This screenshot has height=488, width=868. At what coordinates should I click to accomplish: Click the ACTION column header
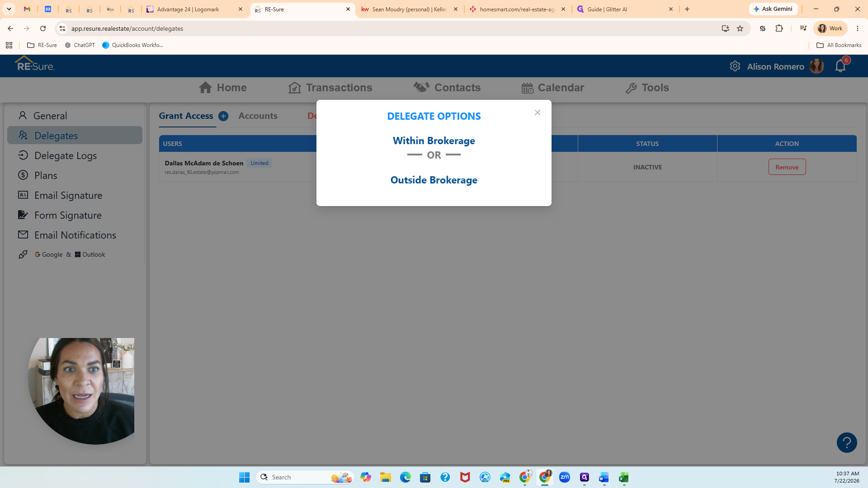pyautogui.click(x=787, y=144)
